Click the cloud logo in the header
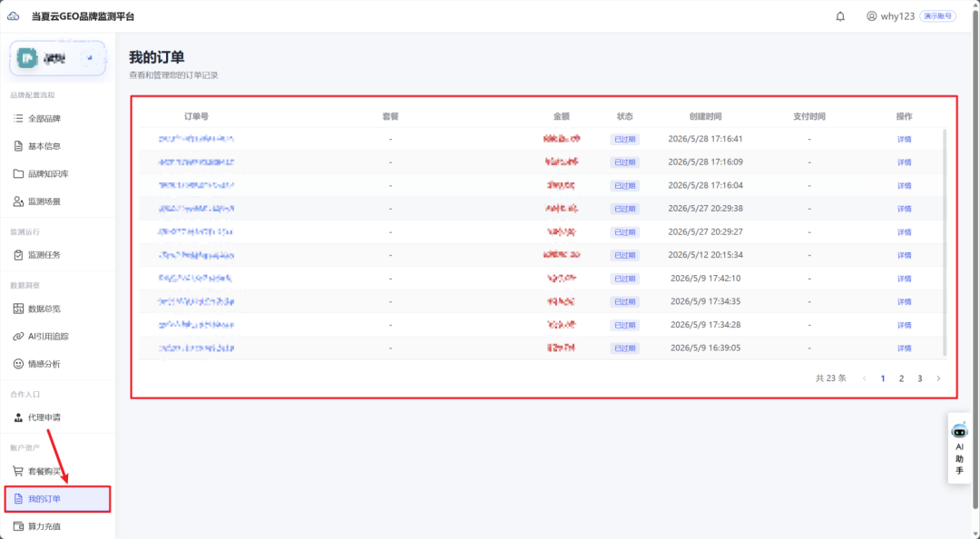Image resolution: width=980 pixels, height=539 pixels. coord(13,16)
